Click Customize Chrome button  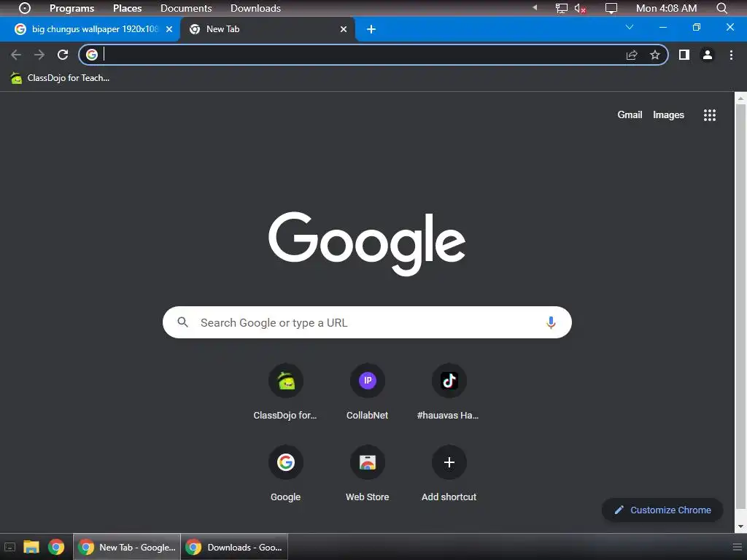pyautogui.click(x=662, y=510)
